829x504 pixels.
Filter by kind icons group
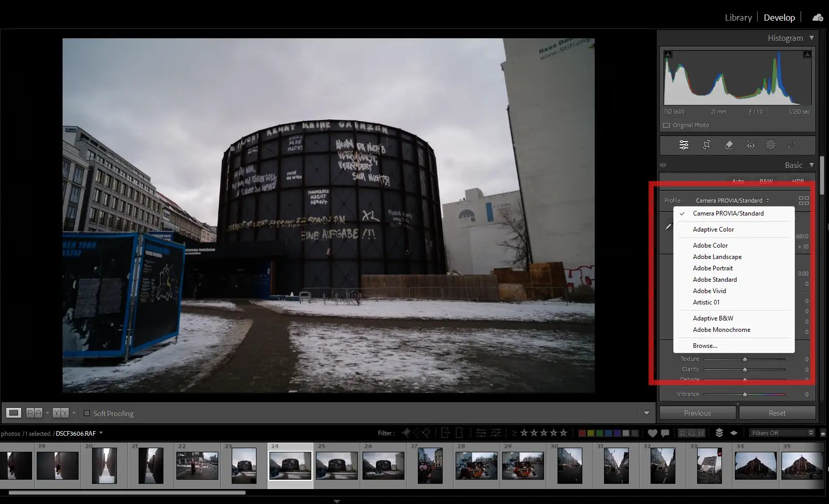pyautogui.click(x=691, y=433)
